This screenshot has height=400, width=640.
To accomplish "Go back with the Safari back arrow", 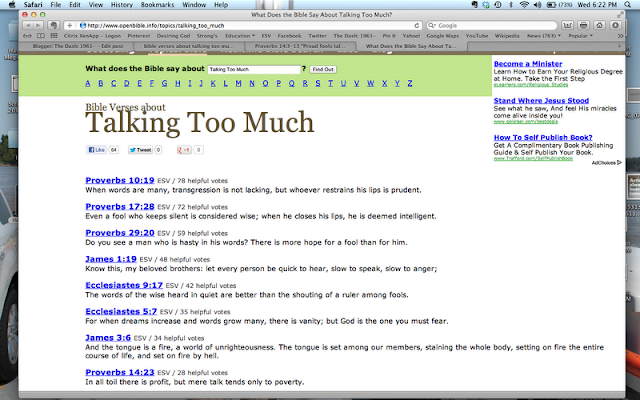I will [x=28, y=25].
